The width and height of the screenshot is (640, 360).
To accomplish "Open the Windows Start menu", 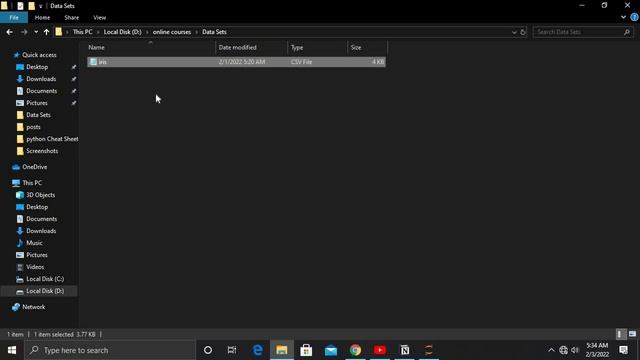I will pos(12,350).
